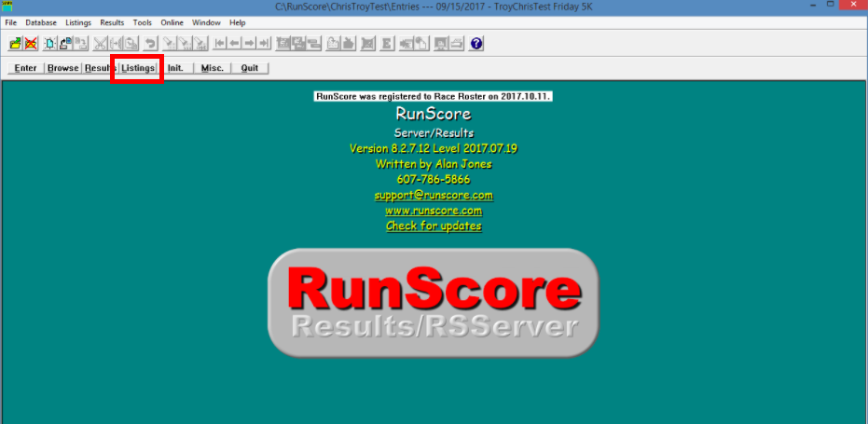Click the Init. button
Viewport: 868px width, 424px height.
click(174, 68)
